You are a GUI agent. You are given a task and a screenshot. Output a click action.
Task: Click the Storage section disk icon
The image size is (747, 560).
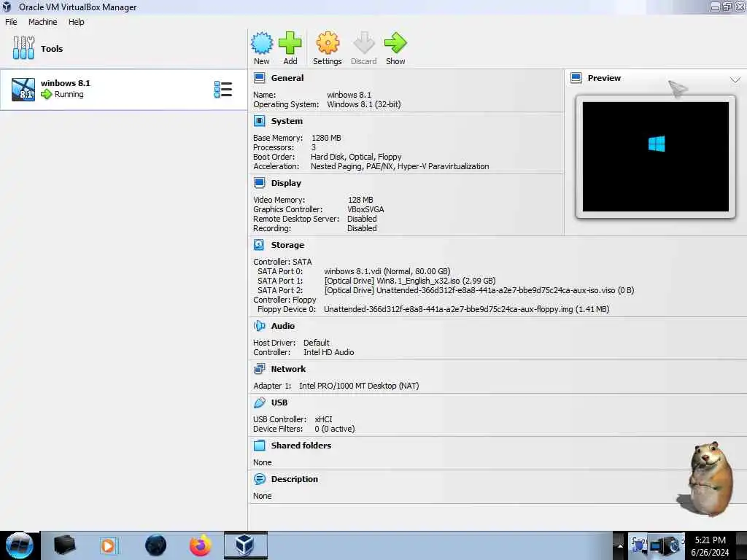(x=259, y=245)
